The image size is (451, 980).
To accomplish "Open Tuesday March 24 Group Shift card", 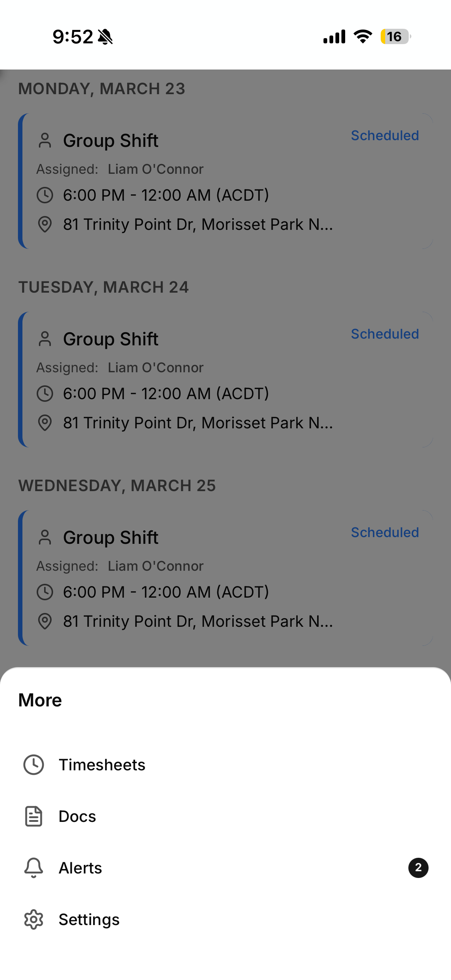I will [225, 379].
